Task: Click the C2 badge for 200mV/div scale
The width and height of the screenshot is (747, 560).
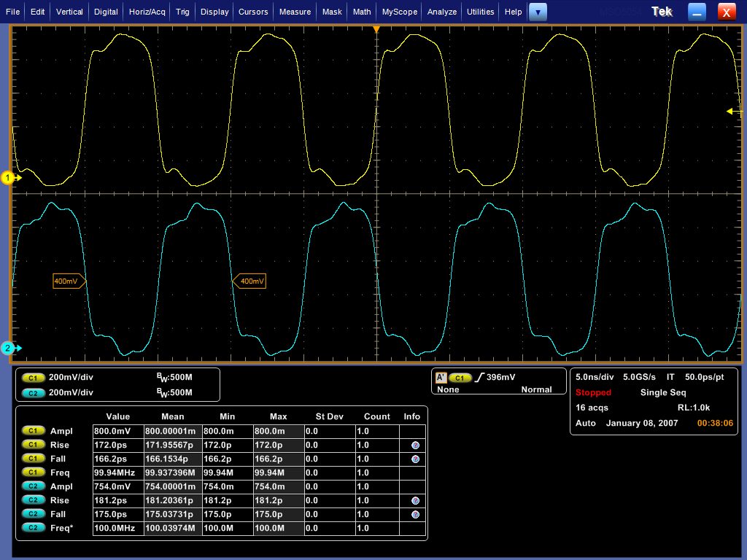Action: [34, 393]
